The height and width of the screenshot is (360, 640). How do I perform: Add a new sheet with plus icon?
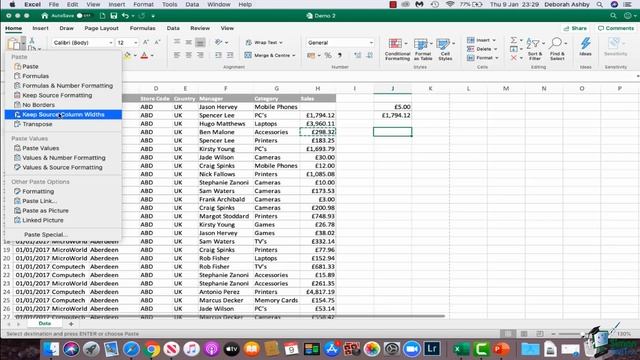tap(71, 324)
